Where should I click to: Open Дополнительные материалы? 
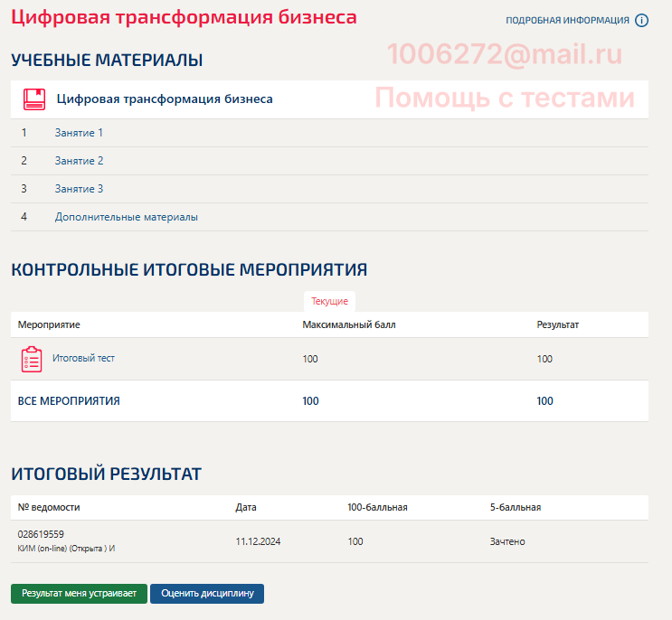pyautogui.click(x=126, y=217)
